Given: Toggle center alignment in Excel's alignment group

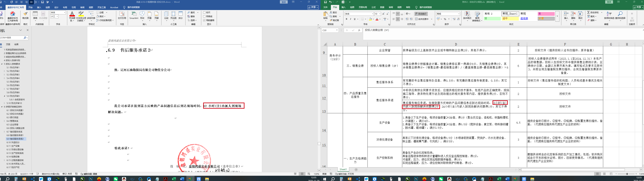Looking at the screenshot, I should tap(398, 19).
